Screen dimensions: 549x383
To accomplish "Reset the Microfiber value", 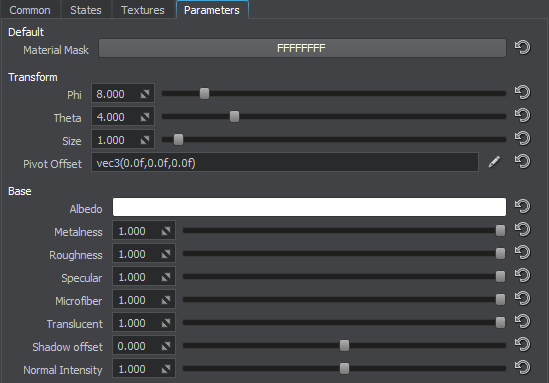I will (x=522, y=299).
